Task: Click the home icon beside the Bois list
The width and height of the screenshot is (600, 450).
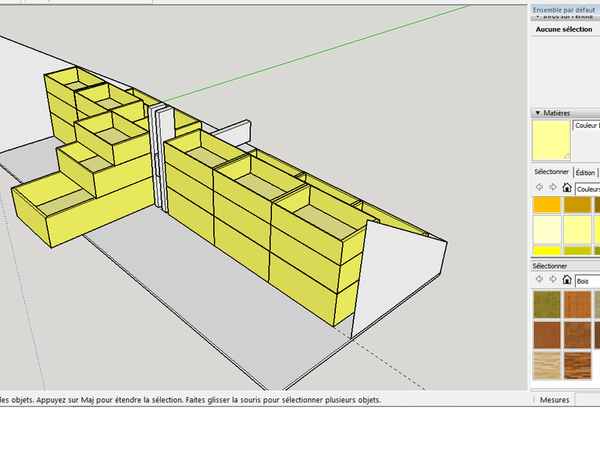Action: point(566,282)
